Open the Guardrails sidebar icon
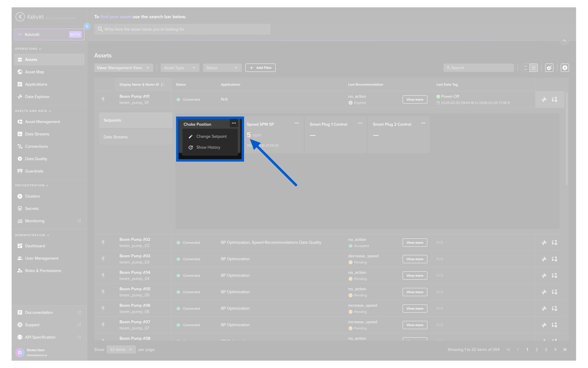 tap(20, 171)
